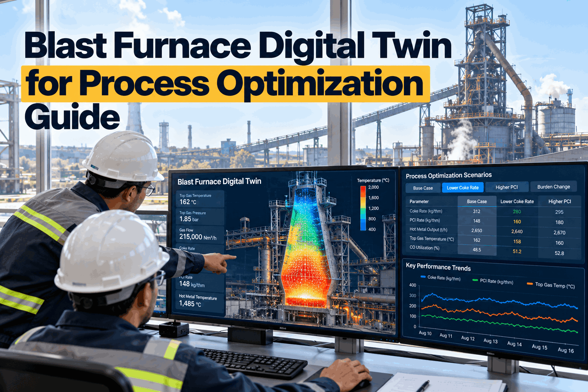Click the Higher PCI value 180
The width and height of the screenshot is (588, 392).
click(559, 222)
